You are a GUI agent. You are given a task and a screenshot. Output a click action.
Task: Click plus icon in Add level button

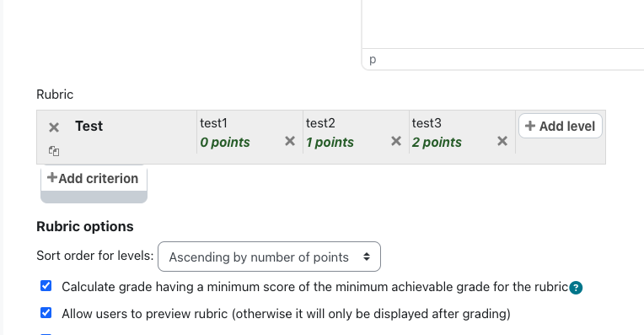click(x=530, y=126)
